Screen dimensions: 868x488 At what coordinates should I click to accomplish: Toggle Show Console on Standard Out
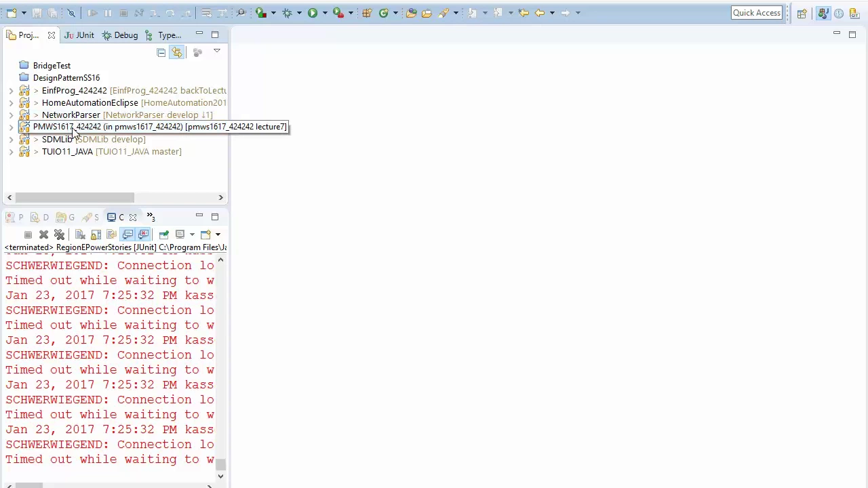click(x=127, y=235)
